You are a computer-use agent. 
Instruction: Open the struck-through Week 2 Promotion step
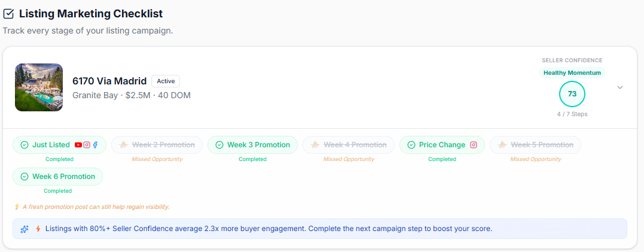pos(157,145)
